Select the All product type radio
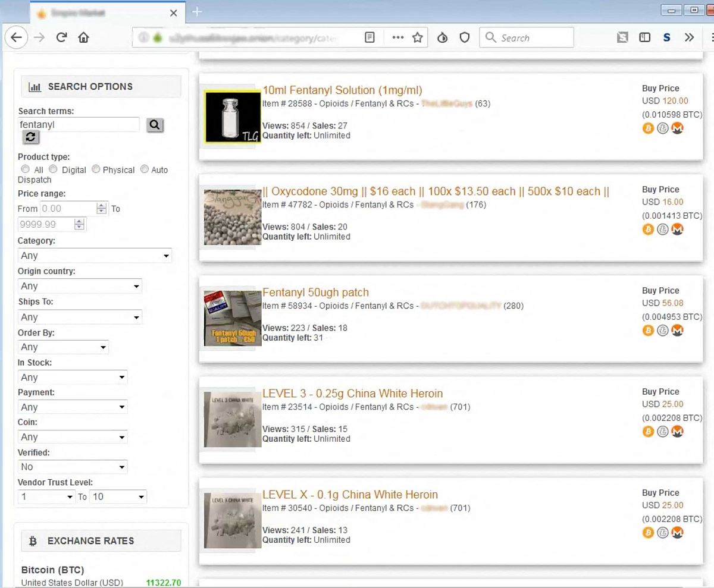This screenshot has width=714, height=588. click(x=25, y=169)
